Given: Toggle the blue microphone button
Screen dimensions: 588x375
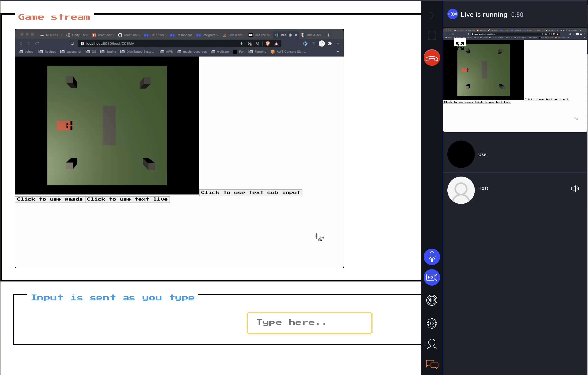Looking at the screenshot, I should click(431, 257).
